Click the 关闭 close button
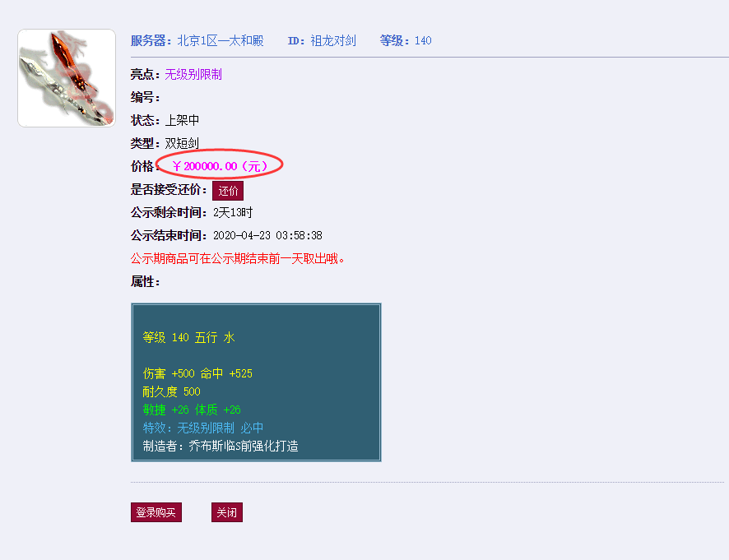The image size is (729, 560). coord(227,512)
